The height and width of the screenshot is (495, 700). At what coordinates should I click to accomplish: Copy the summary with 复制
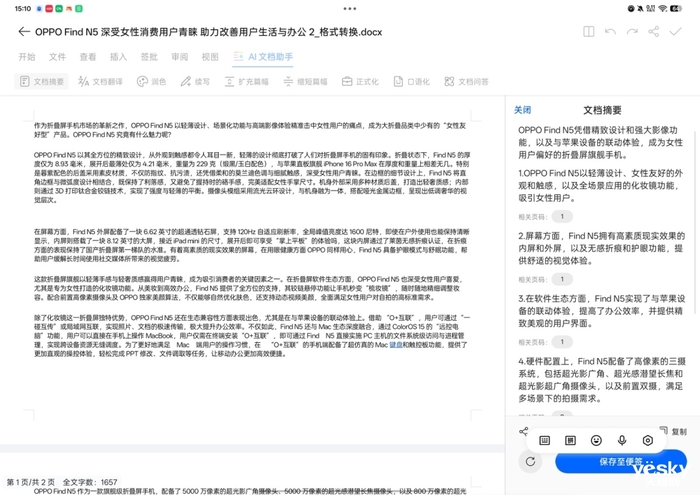pos(674,431)
